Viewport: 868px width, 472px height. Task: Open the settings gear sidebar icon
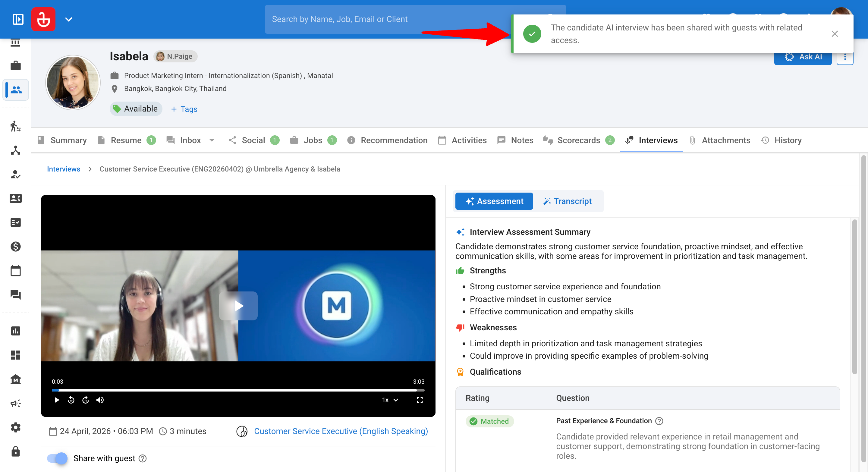[x=15, y=427]
